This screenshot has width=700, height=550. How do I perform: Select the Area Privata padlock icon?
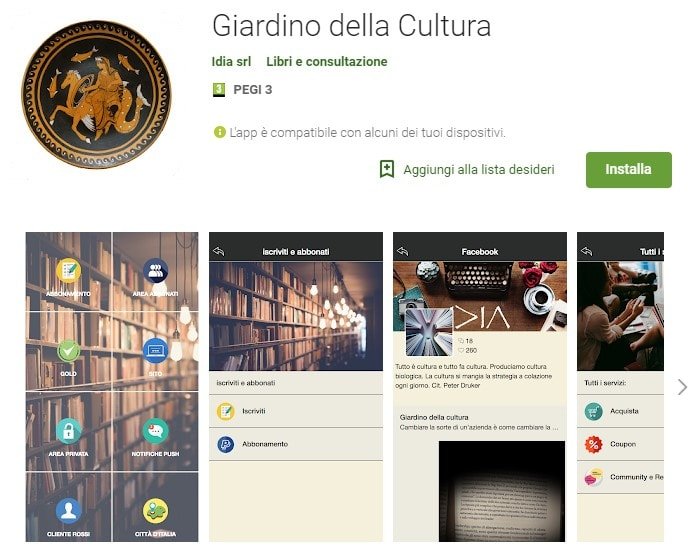point(68,431)
